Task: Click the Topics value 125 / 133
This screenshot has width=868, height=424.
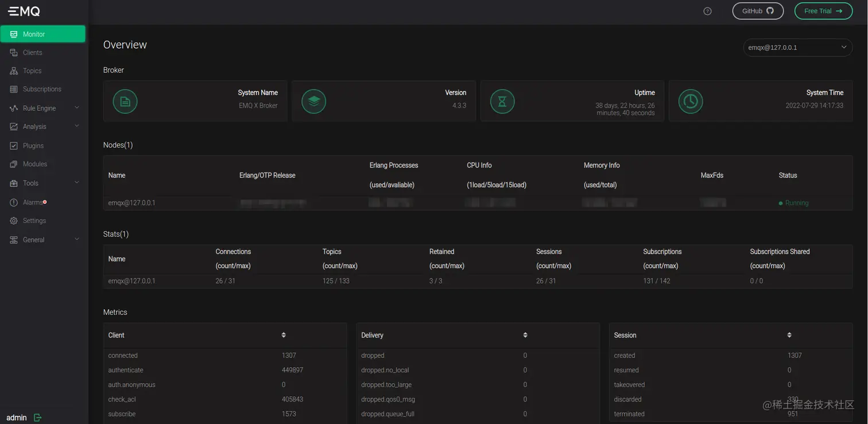Action: tap(336, 281)
